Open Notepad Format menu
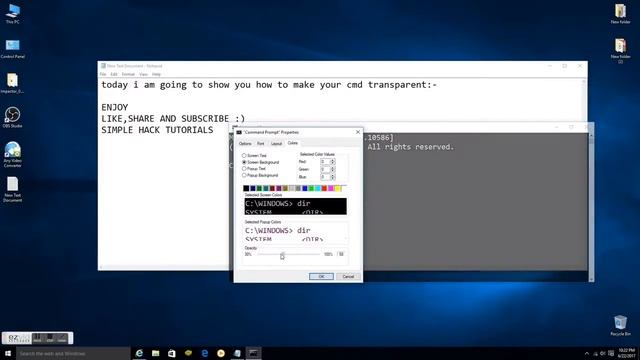This screenshot has height=360, width=640. click(x=128, y=74)
